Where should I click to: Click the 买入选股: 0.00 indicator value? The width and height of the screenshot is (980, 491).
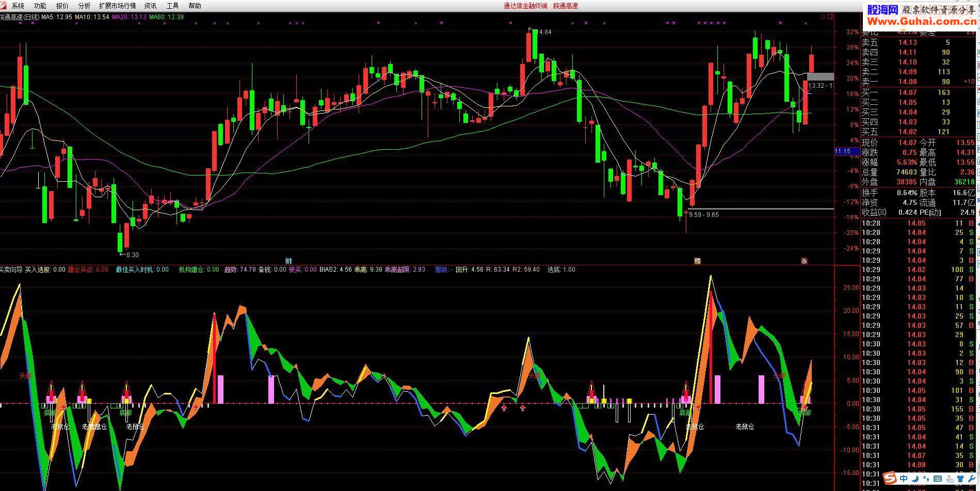tap(45, 270)
